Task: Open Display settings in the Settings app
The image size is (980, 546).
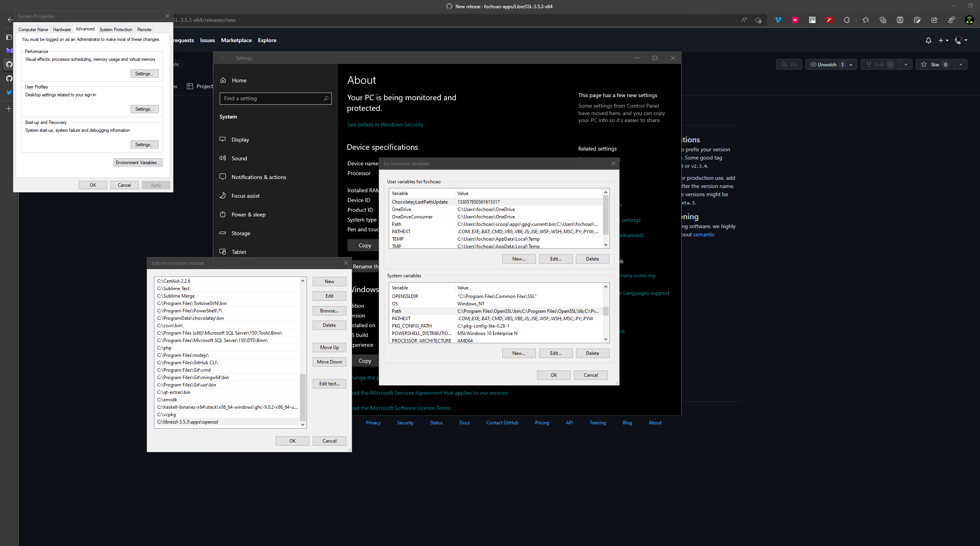Action: (x=240, y=139)
